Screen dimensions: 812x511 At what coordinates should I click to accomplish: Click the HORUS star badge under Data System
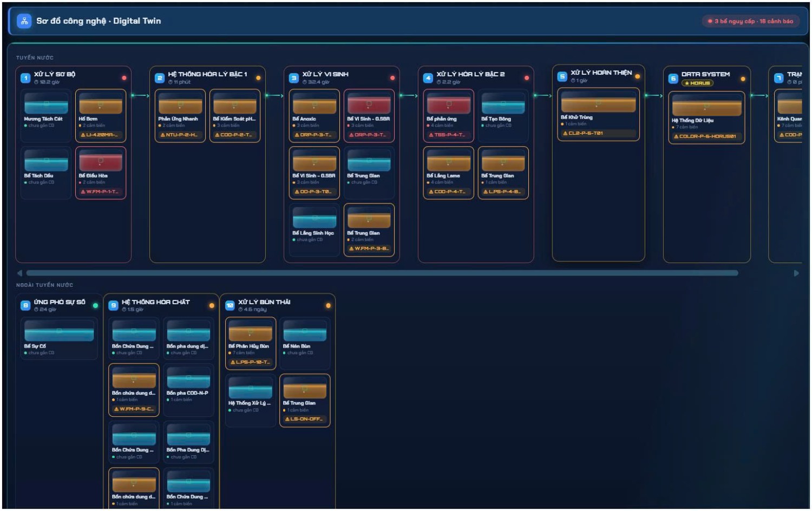click(698, 83)
